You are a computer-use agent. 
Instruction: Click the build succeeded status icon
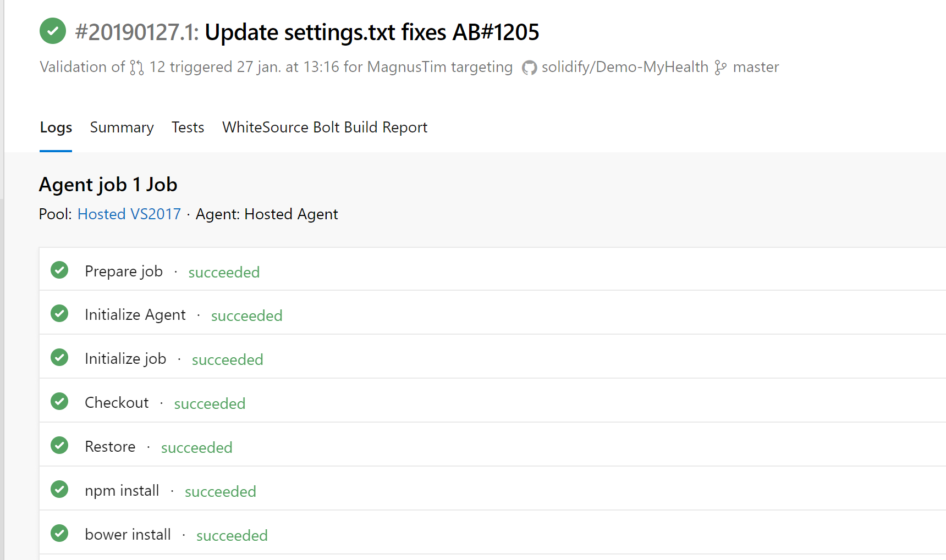pyautogui.click(x=53, y=31)
